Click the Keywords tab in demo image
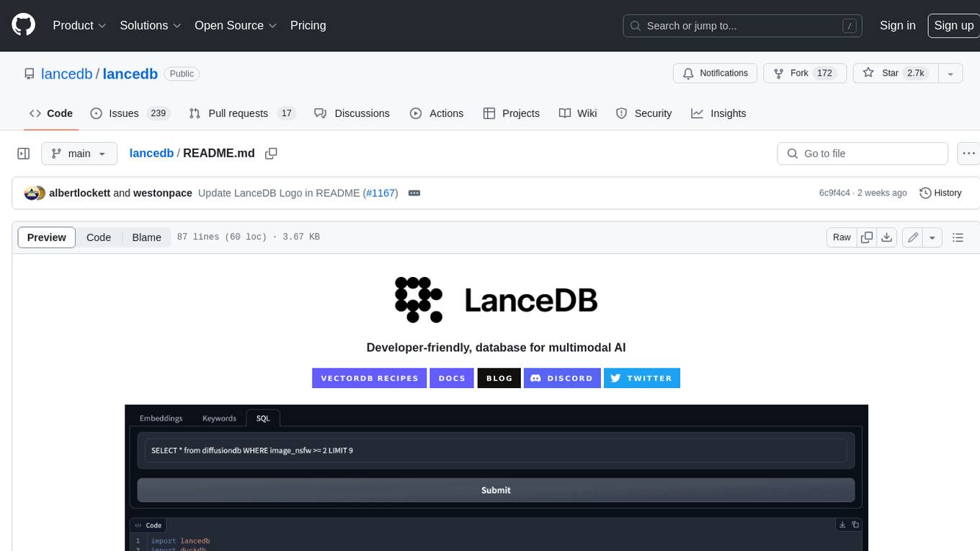 point(219,418)
